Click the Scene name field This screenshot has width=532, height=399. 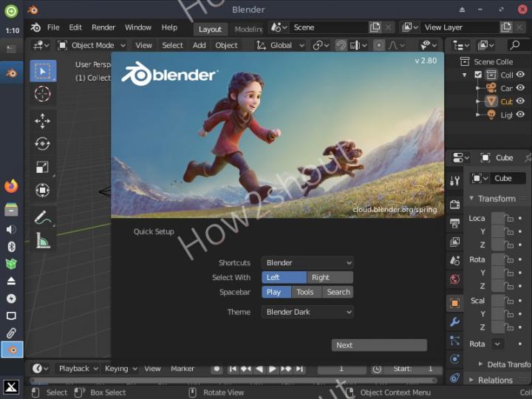[x=329, y=27]
